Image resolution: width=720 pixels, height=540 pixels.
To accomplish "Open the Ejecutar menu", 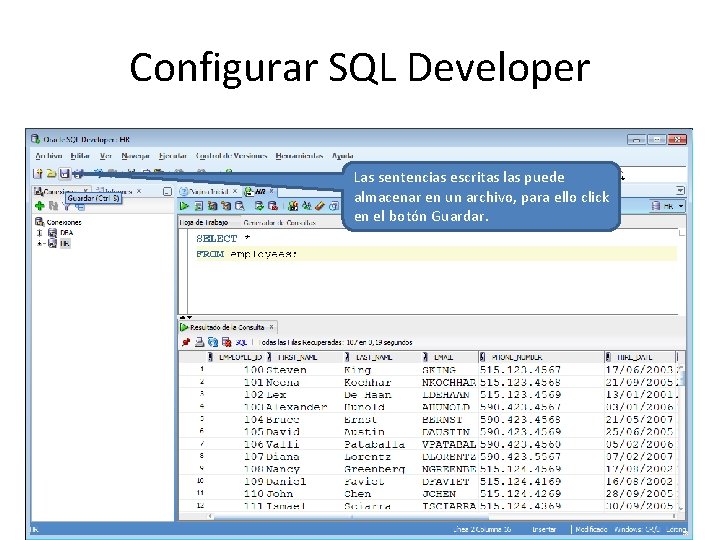I will tap(173, 156).
